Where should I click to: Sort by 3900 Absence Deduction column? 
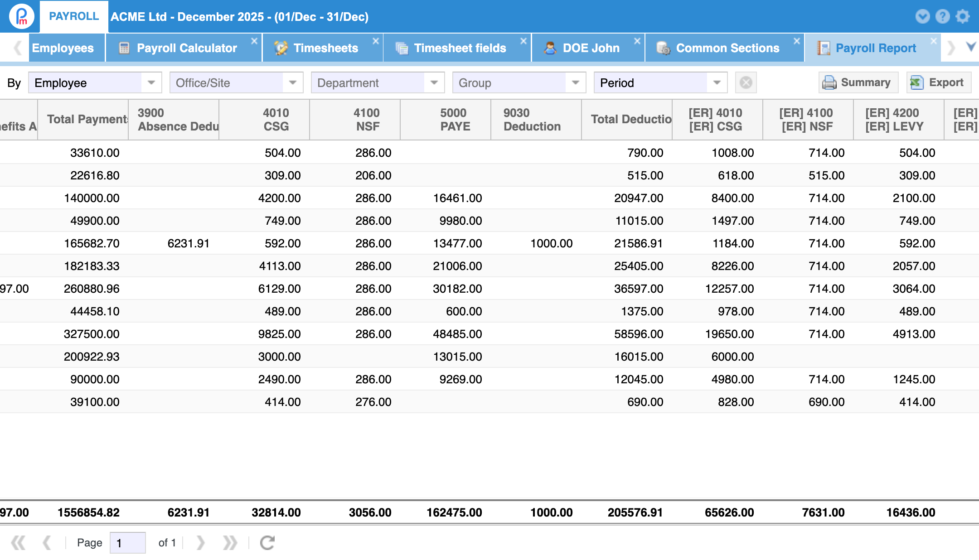point(174,120)
